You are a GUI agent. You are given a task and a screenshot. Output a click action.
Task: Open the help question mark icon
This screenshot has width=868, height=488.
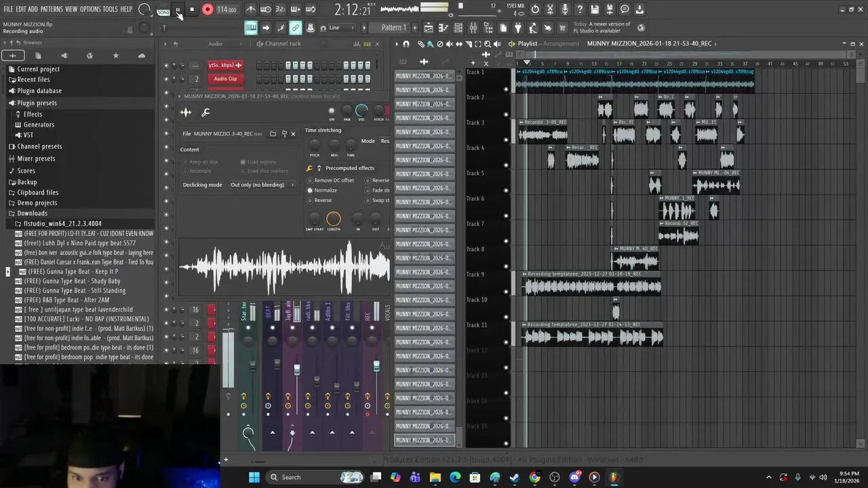pyautogui.click(x=580, y=9)
